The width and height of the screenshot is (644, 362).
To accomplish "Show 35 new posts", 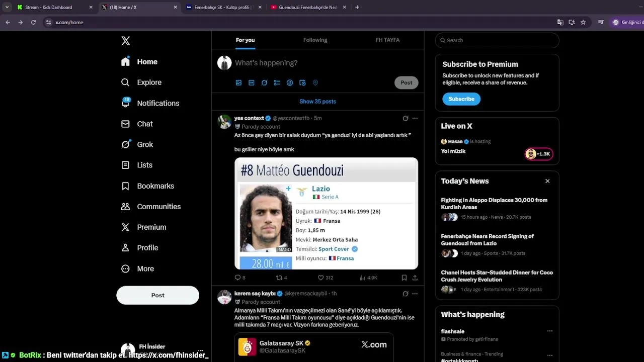I will [x=317, y=102].
